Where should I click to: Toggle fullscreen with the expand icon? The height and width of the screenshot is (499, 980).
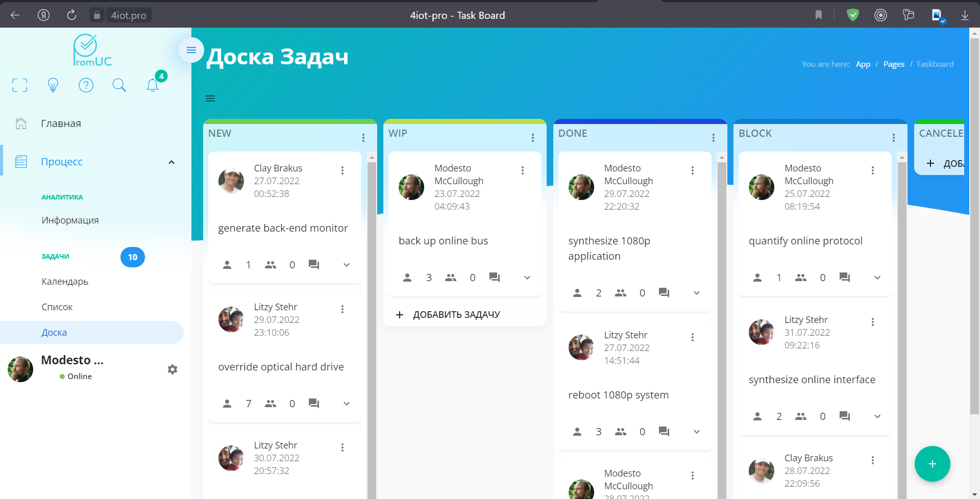click(x=19, y=85)
